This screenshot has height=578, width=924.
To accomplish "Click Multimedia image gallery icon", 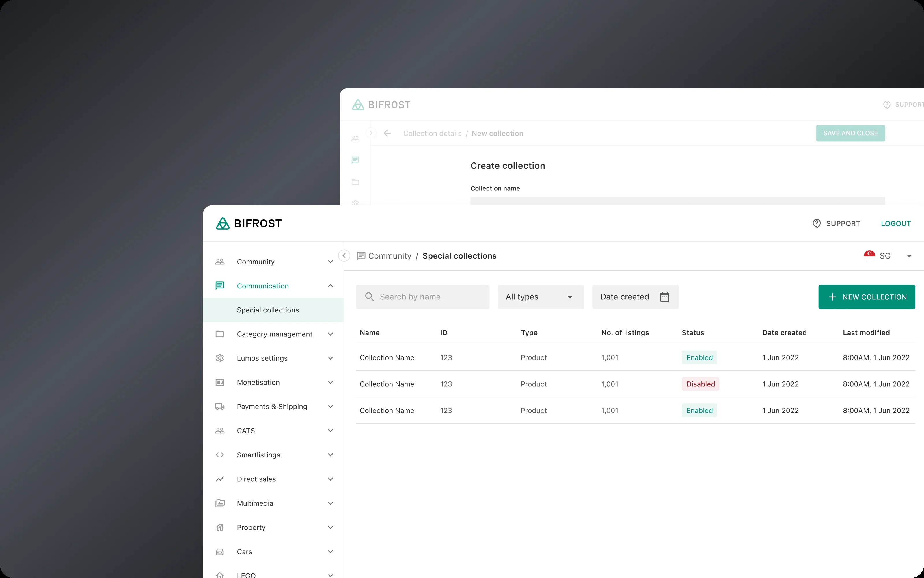I will 220,503.
